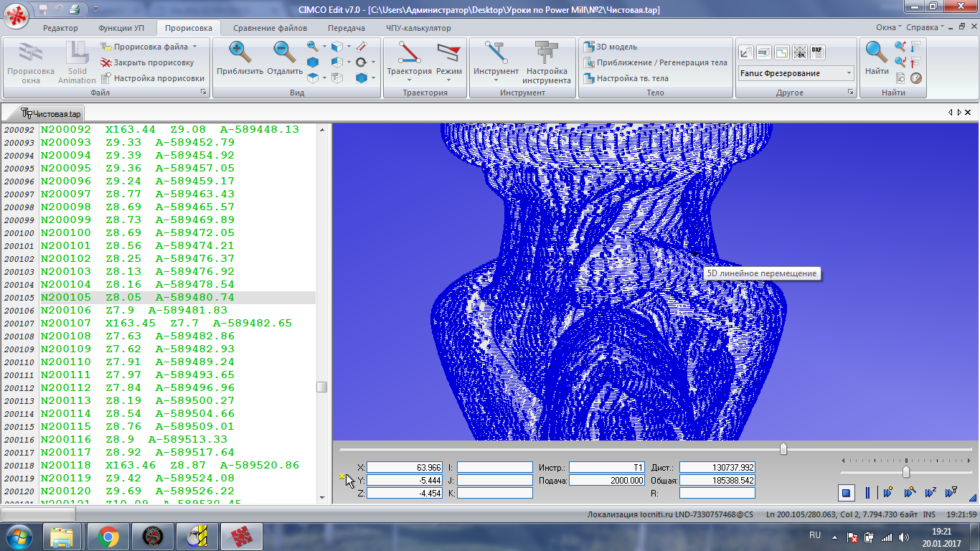Pause the backplot simulation
The height and width of the screenshot is (551, 980).
point(867,492)
